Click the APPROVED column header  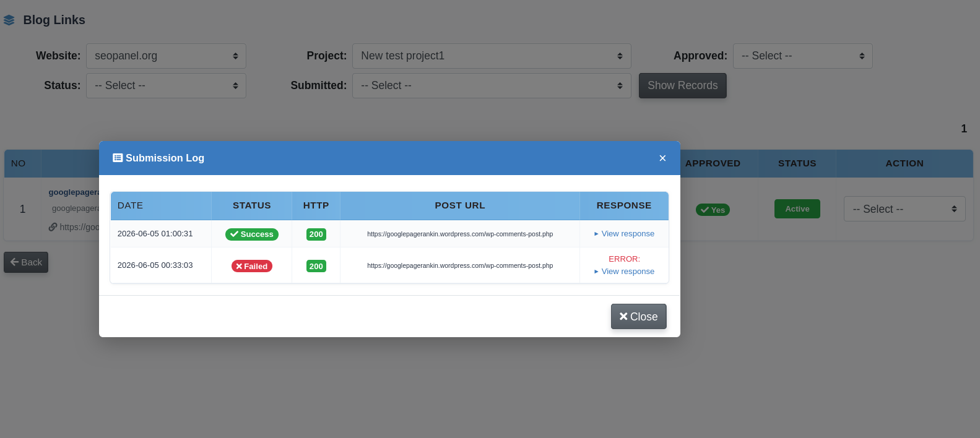tap(713, 163)
